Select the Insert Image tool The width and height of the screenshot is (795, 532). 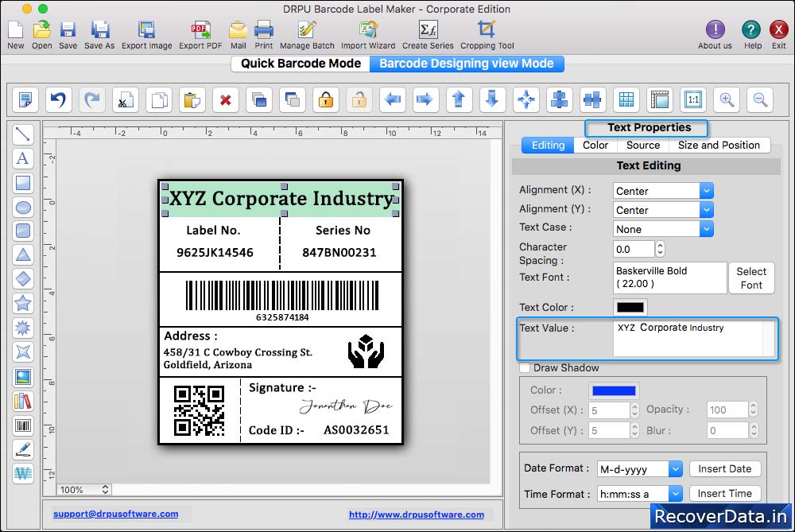click(23, 376)
